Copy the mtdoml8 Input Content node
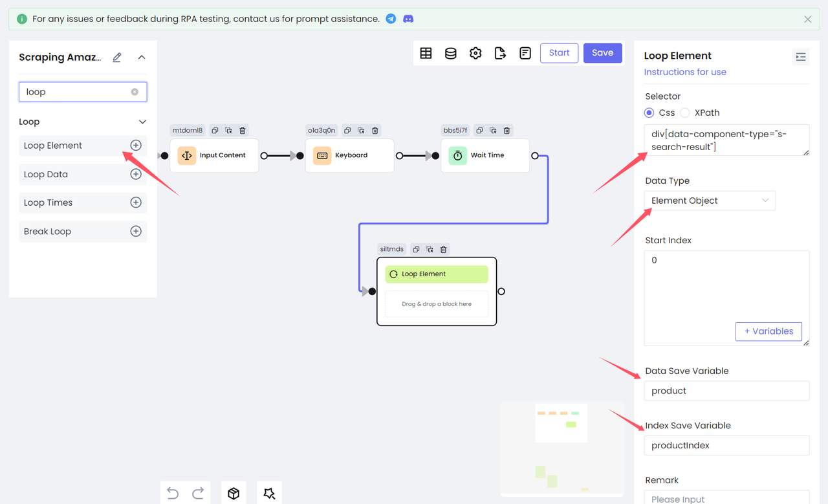The image size is (828, 504). tap(215, 131)
